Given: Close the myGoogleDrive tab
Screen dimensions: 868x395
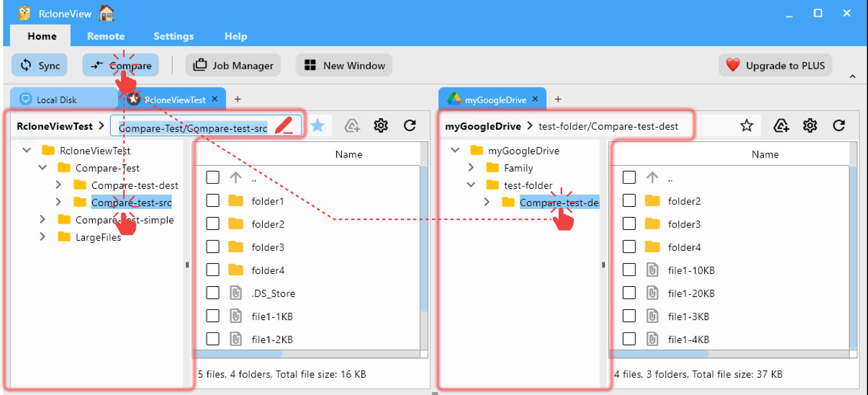Looking at the screenshot, I should tap(535, 99).
